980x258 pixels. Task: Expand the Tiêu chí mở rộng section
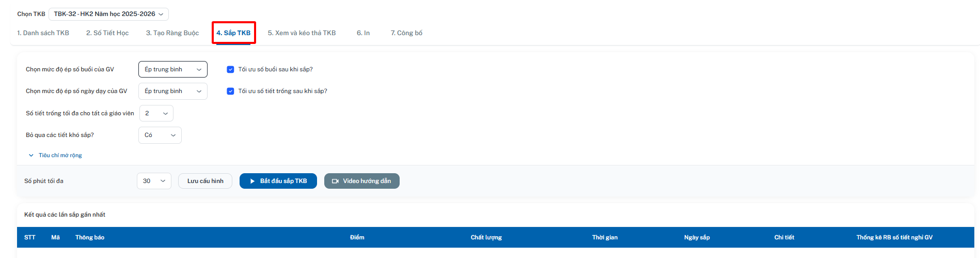click(55, 155)
